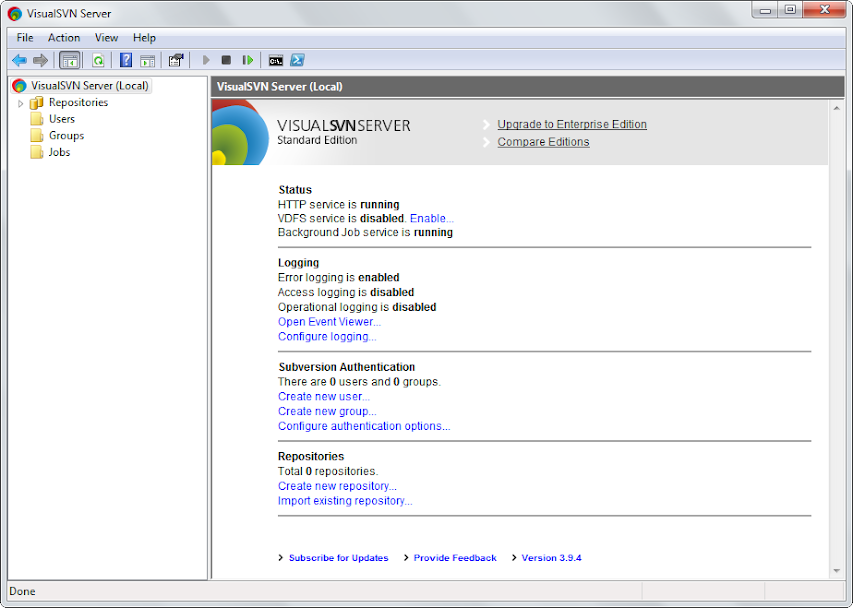Toggle the Show/Hide Console Tree button

pos(70,61)
